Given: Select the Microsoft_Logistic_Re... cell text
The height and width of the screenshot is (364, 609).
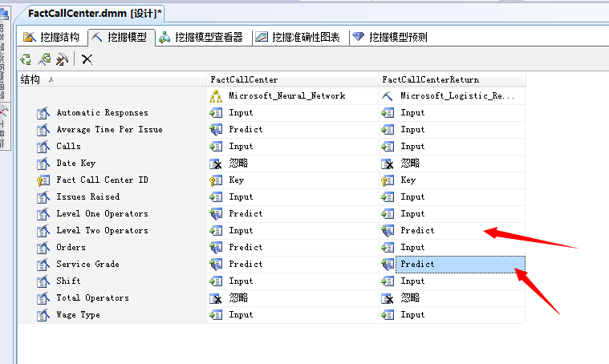Looking at the screenshot, I should point(457,96).
